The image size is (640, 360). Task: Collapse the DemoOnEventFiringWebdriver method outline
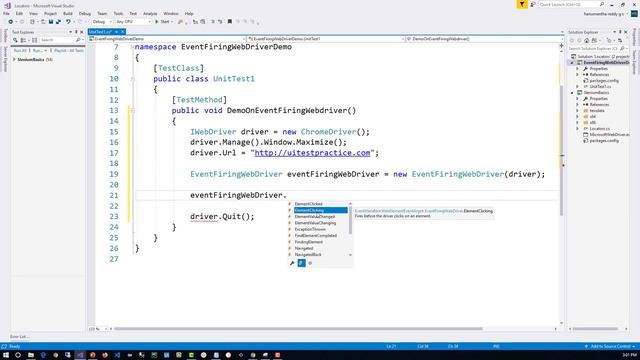pos(133,111)
